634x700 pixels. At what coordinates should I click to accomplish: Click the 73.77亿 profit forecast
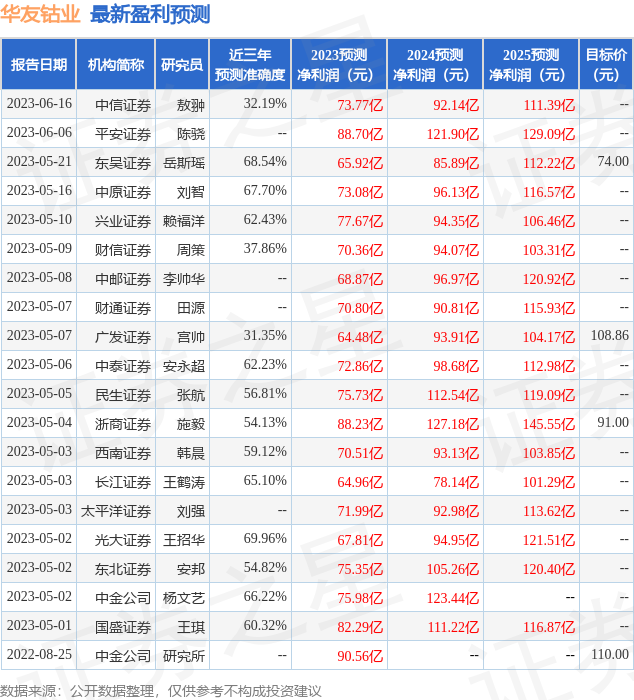(x=360, y=105)
